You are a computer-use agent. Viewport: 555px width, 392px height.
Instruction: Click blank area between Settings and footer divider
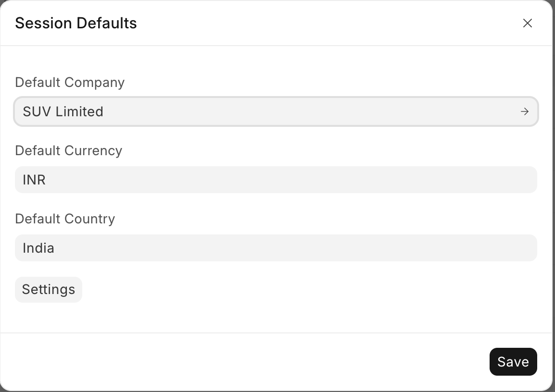pos(276,318)
